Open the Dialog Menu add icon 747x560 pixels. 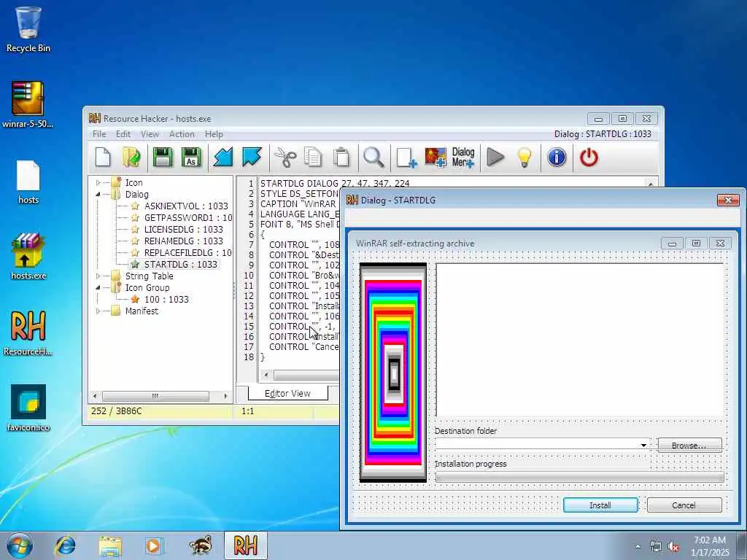[463, 157]
